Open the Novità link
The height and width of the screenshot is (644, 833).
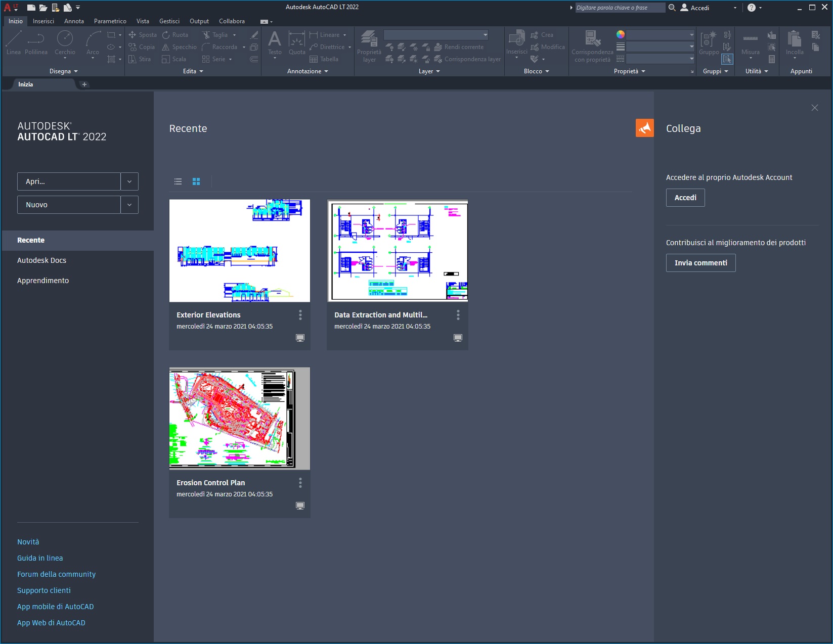click(28, 542)
